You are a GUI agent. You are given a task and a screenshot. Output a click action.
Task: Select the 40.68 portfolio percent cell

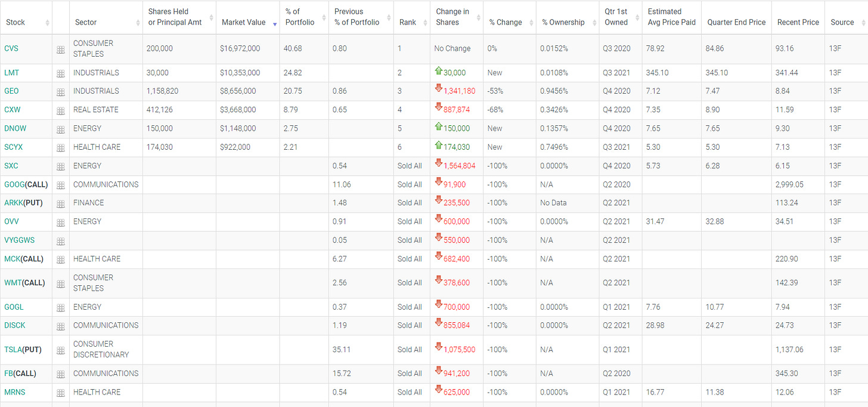click(x=304, y=48)
